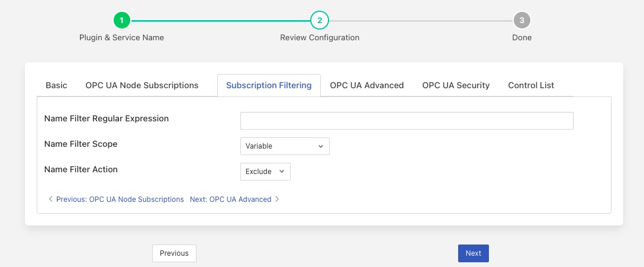Viewport: 644px width, 267px height.
Task: Select step 2 circle in wizard
Action: tap(320, 20)
